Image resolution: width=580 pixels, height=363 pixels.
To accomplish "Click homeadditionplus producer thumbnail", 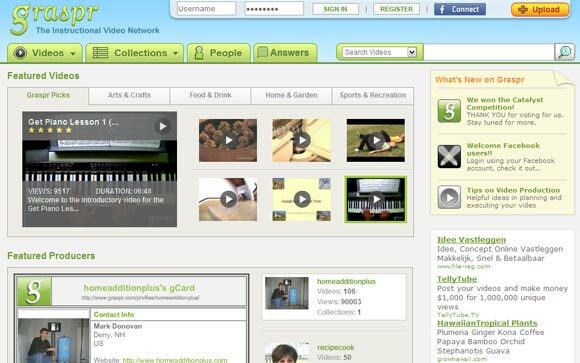I will click(x=287, y=293).
